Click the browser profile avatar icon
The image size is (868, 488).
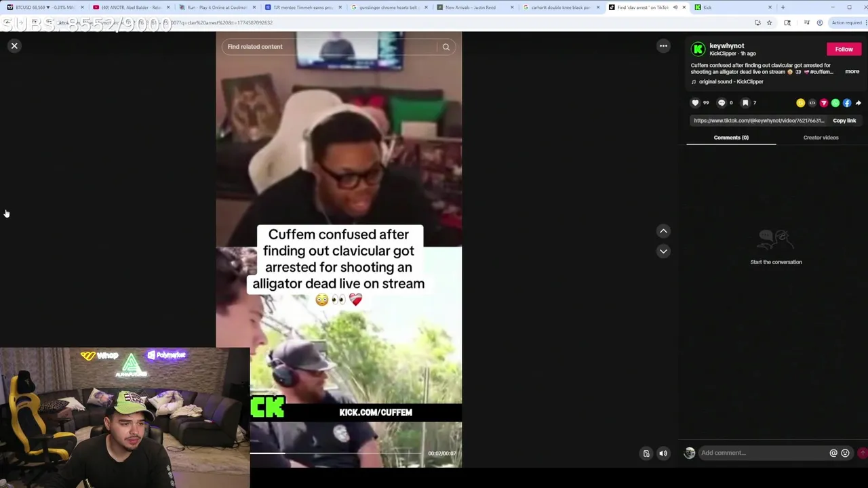pyautogui.click(x=819, y=22)
